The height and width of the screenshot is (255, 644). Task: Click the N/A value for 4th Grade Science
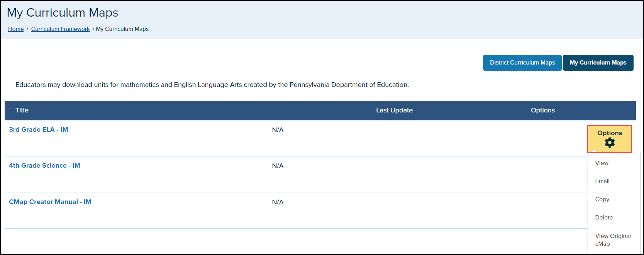click(278, 166)
